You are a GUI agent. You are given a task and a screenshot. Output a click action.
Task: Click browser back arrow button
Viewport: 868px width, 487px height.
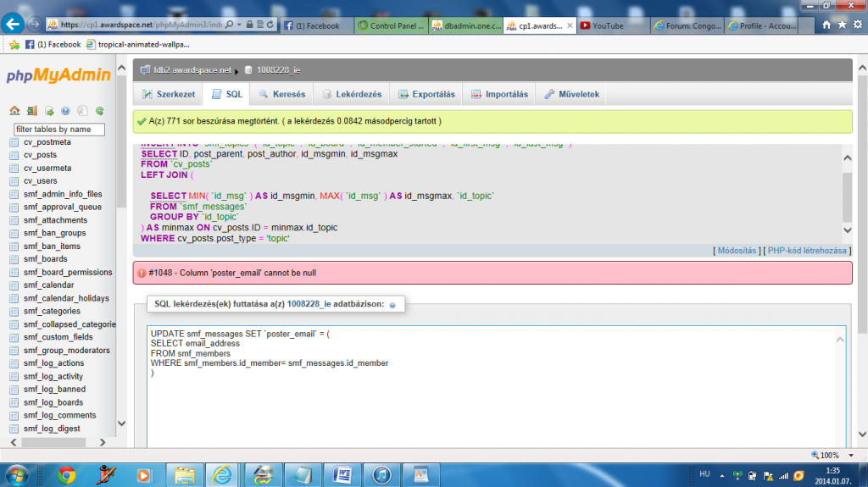coord(13,24)
